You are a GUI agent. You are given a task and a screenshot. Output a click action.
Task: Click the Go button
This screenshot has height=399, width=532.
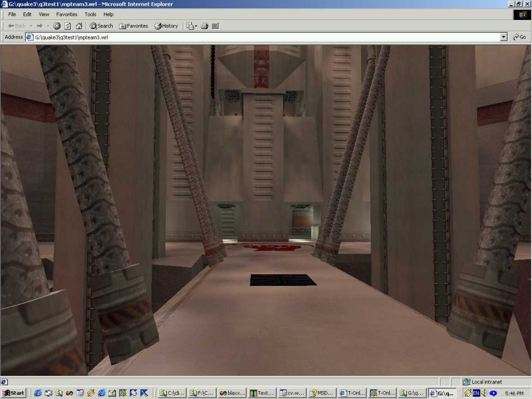[519, 37]
